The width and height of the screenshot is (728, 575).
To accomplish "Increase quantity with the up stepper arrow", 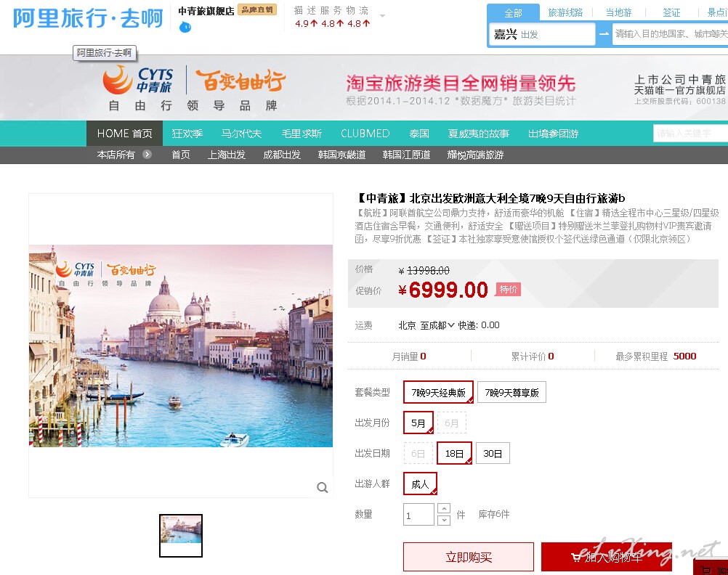I will coord(444,508).
